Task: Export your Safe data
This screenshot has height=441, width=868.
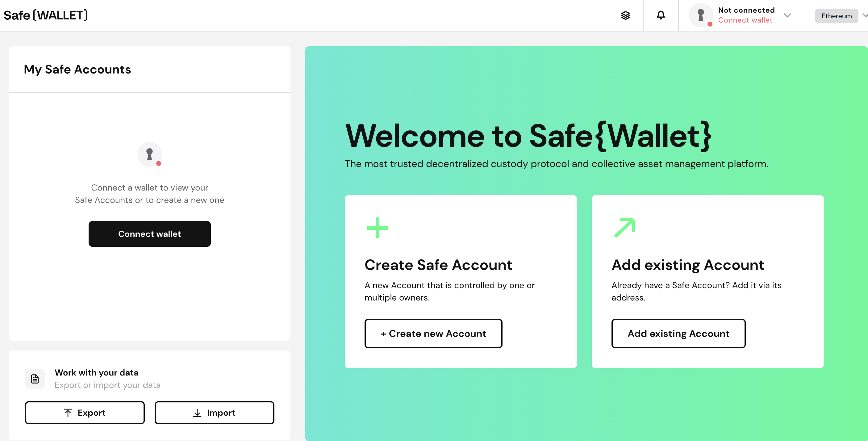Action: click(85, 413)
